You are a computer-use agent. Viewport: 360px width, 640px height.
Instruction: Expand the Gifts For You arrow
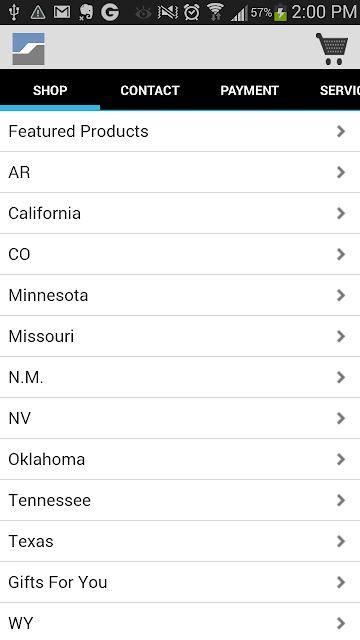[341, 582]
